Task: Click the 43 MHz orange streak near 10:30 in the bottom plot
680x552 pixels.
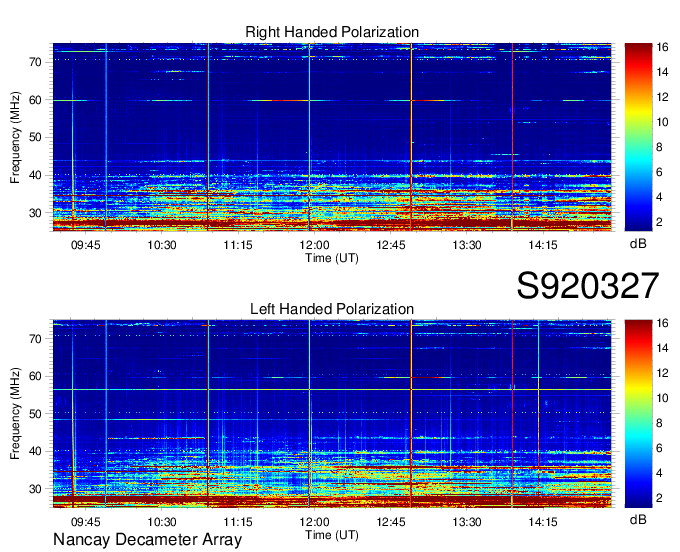Action: (x=156, y=438)
